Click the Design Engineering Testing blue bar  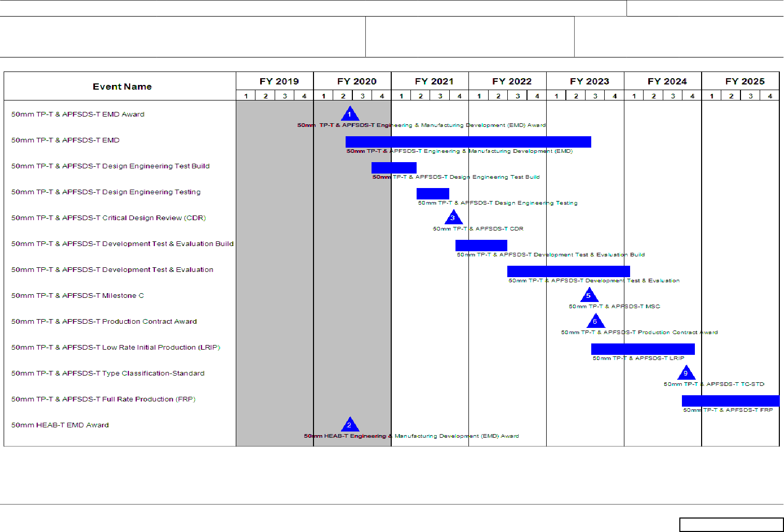(x=433, y=194)
